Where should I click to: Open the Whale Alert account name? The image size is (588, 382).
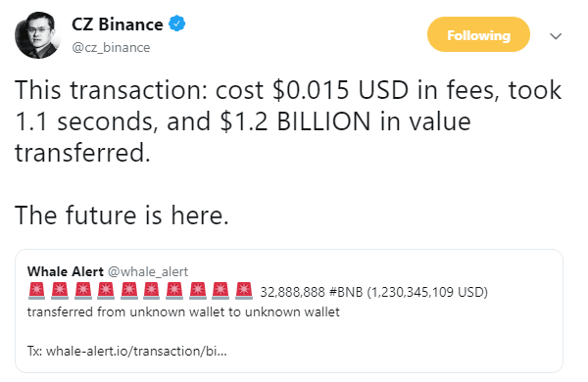click(66, 271)
